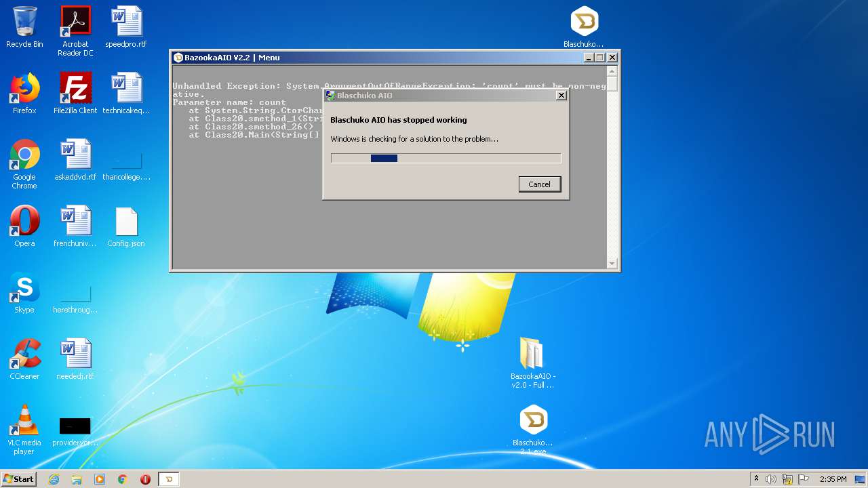Screen dimensions: 868x488
Task: Minimize the BazookaAIO console window
Action: pyautogui.click(x=588, y=58)
